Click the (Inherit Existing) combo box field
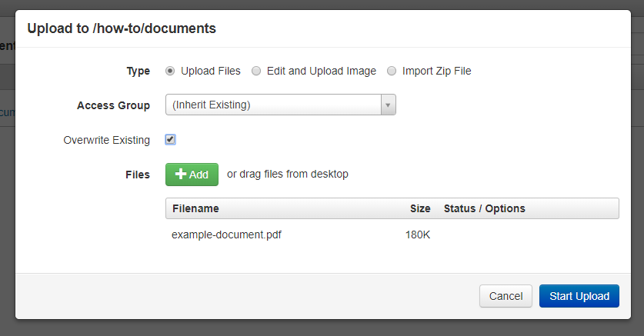Screen dimensions: 644x336 (x=281, y=105)
